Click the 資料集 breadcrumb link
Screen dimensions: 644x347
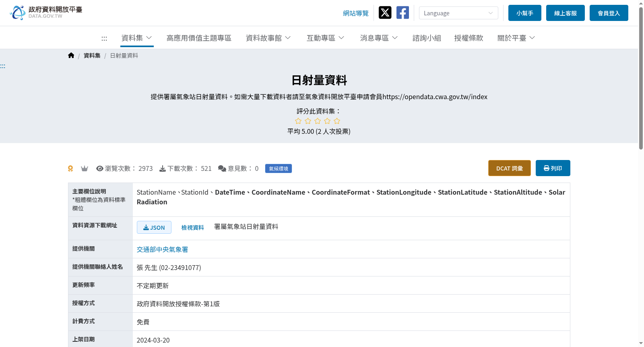pos(92,56)
